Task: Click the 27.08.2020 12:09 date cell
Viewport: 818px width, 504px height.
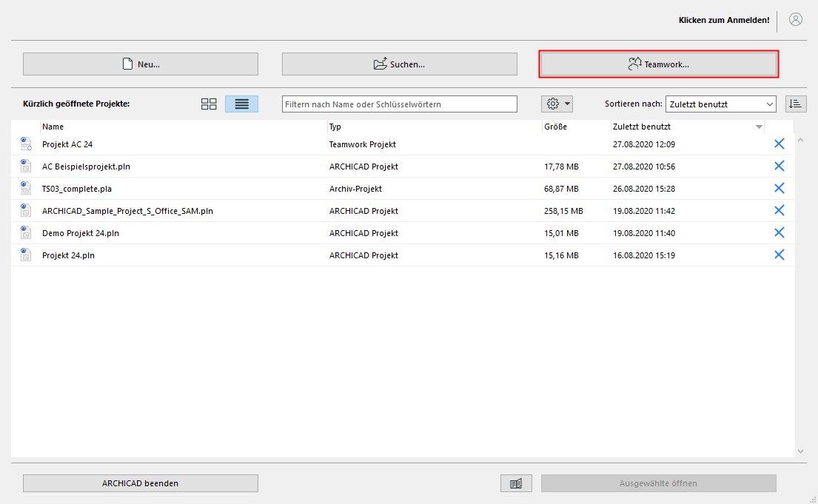Action: [x=644, y=144]
